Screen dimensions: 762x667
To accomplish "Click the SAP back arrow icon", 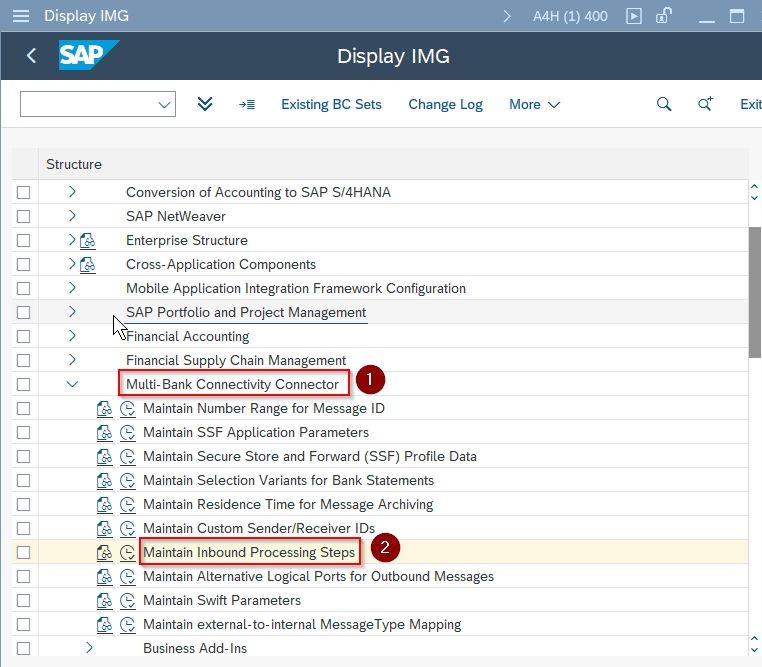I will pos(31,55).
